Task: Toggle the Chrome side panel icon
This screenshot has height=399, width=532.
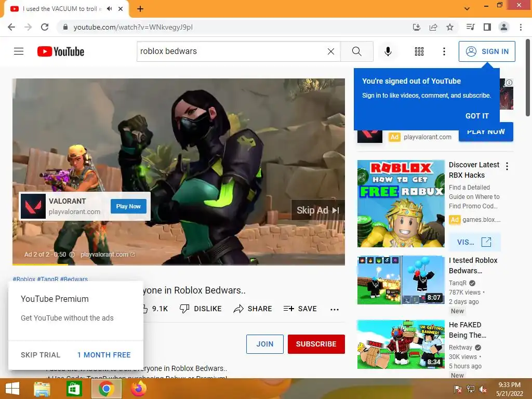Action: (x=487, y=27)
